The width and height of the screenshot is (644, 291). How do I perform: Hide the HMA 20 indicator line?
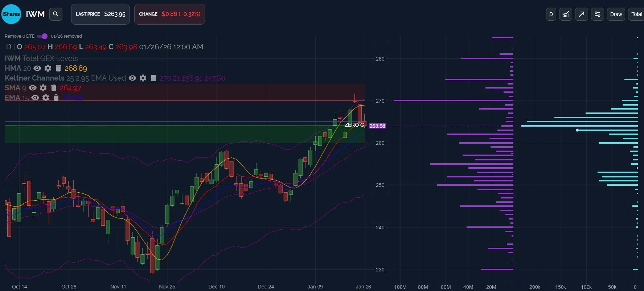(37, 68)
